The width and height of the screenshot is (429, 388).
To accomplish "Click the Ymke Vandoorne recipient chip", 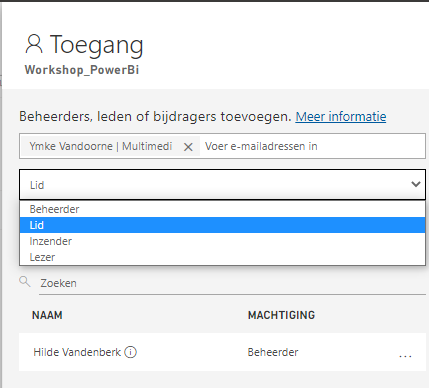I will pos(101,146).
